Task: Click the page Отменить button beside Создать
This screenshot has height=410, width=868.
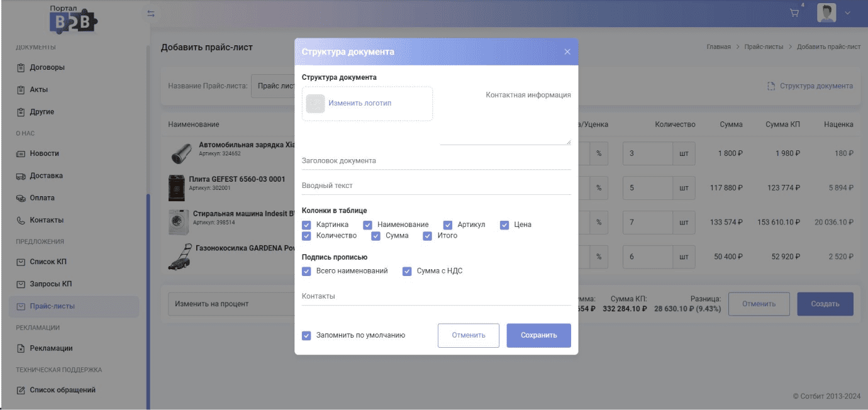Action: tap(759, 304)
